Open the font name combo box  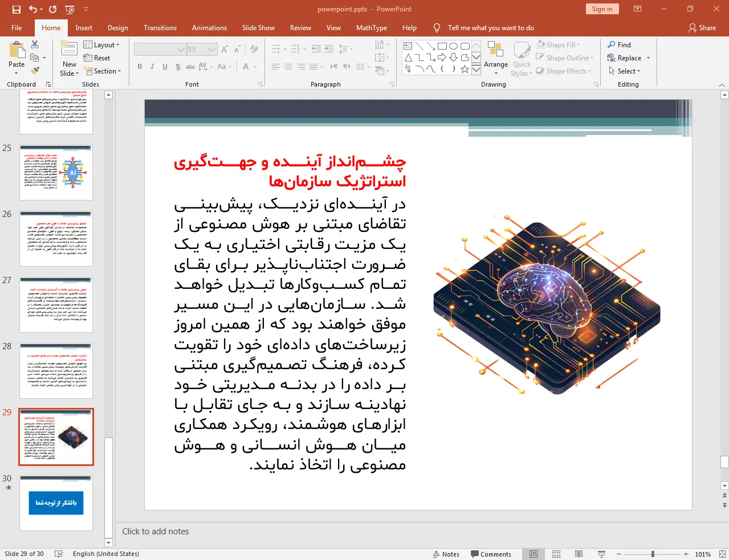160,50
